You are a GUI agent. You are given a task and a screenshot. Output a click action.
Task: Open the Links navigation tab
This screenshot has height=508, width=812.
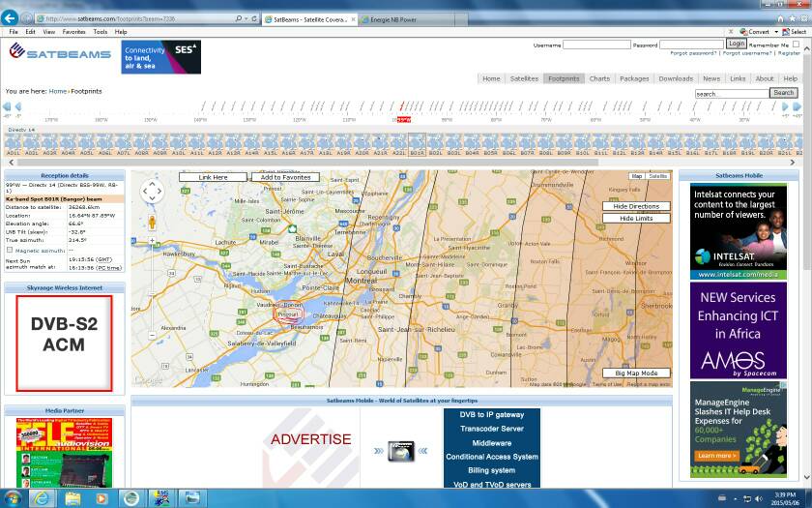tap(738, 78)
